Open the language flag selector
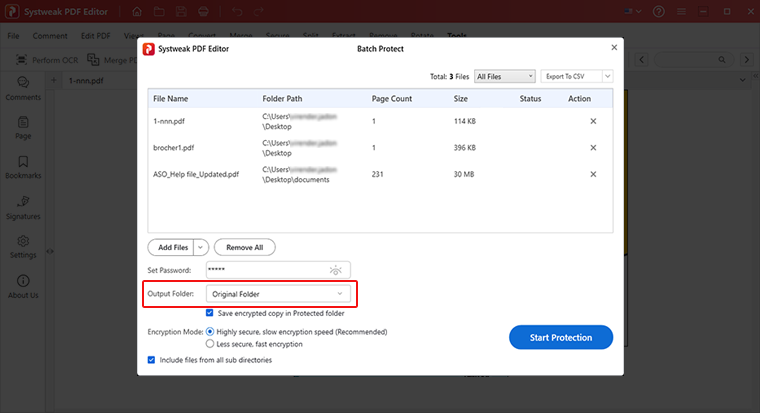The width and height of the screenshot is (760, 413). tap(633, 11)
